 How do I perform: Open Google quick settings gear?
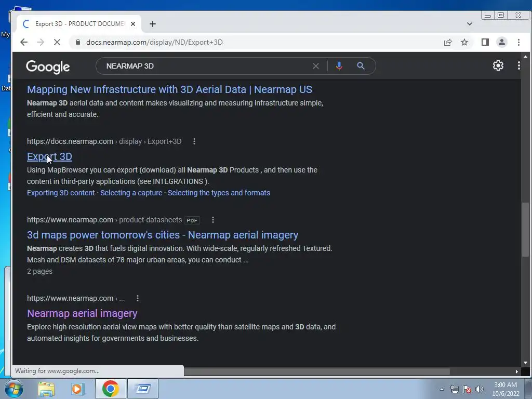[498, 65]
